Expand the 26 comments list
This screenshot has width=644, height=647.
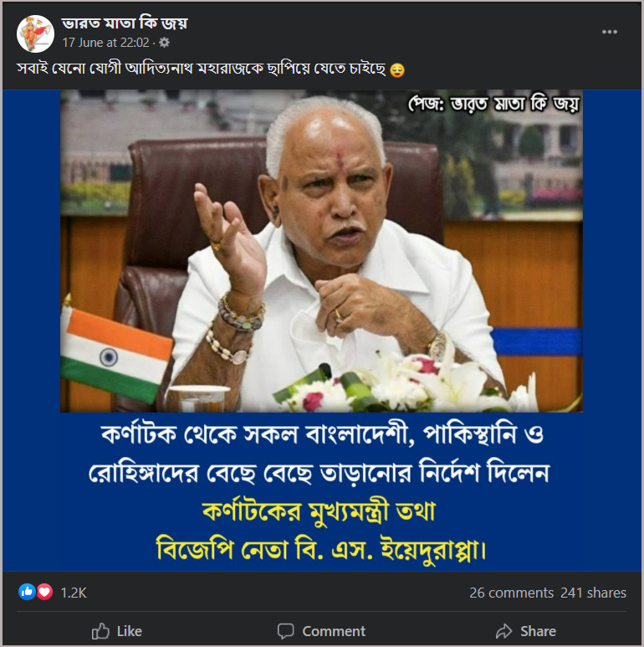[x=511, y=593]
